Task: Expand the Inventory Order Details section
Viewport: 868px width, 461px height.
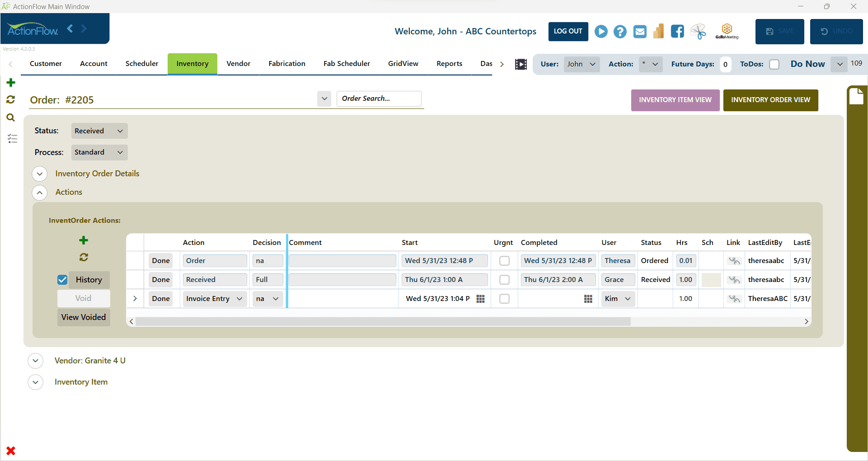Action: coord(40,174)
